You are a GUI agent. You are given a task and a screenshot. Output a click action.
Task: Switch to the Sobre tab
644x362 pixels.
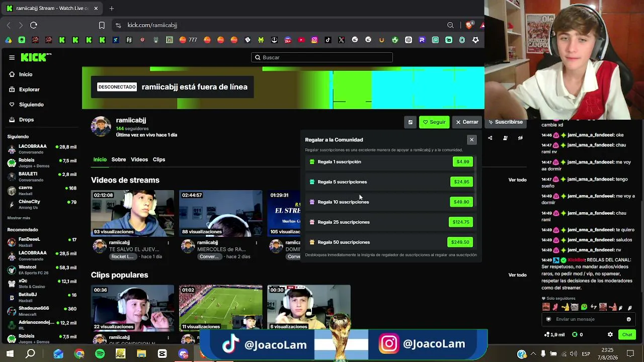pos(119,159)
